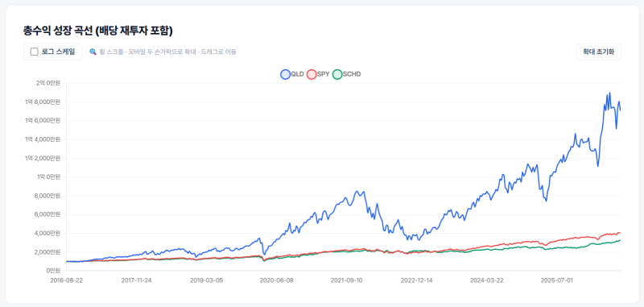Click the 2억 0만원 y-axis label
Viewport: 644px width, 307px height.
tap(48, 83)
